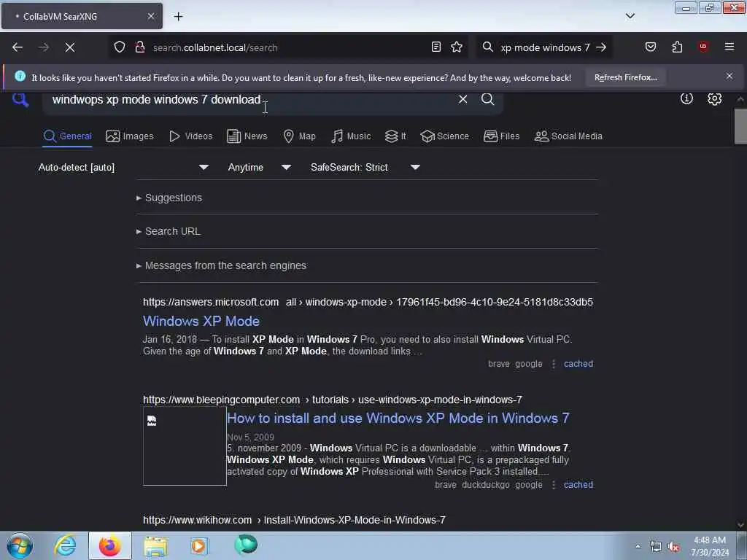This screenshot has height=560, width=747.
Task: Open cached version of bleepingcomputer result
Action: (x=578, y=485)
